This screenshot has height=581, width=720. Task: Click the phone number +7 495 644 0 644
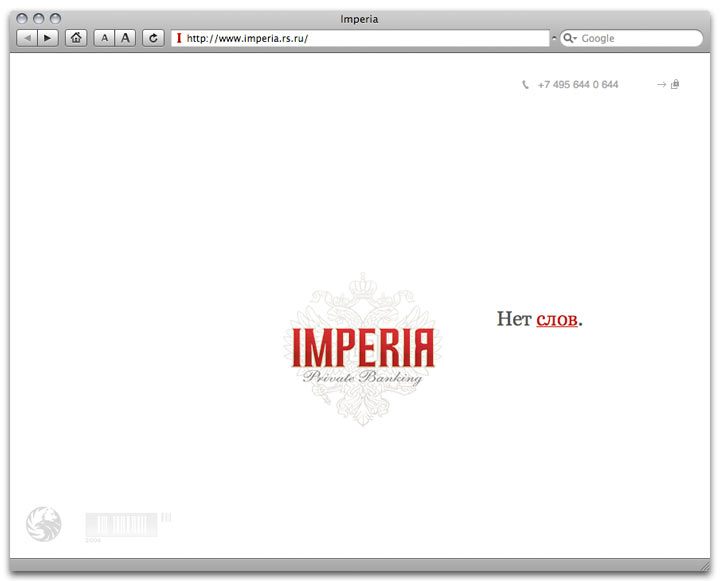(x=577, y=85)
